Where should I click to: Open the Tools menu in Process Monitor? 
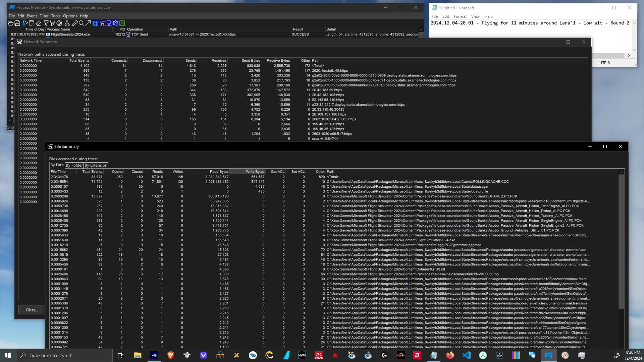point(55,16)
